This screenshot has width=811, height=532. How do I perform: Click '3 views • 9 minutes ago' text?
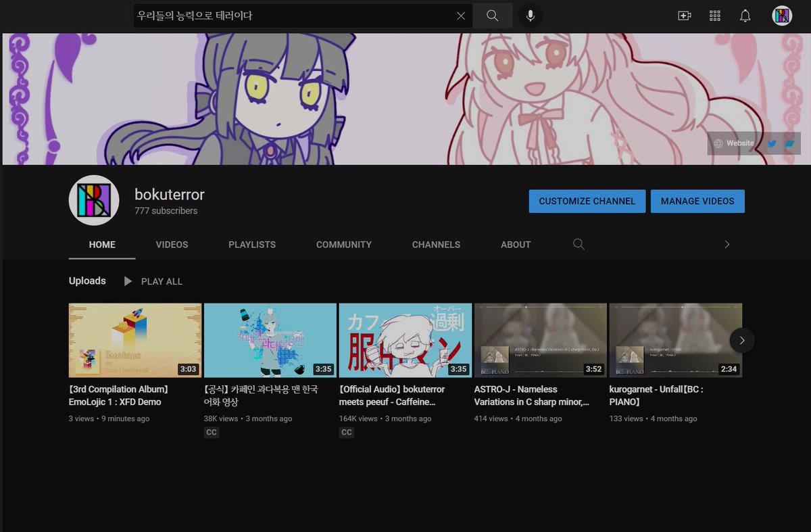pos(109,418)
